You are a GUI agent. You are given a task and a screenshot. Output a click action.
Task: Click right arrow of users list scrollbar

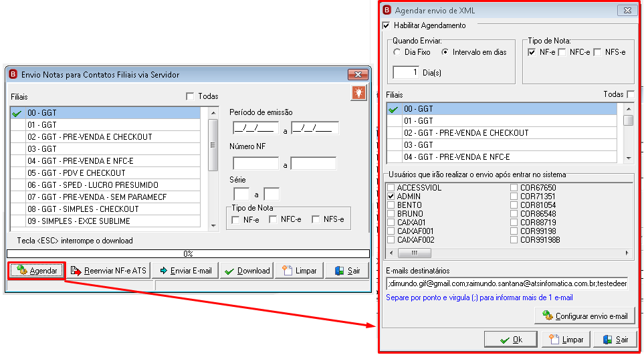pos(627,253)
